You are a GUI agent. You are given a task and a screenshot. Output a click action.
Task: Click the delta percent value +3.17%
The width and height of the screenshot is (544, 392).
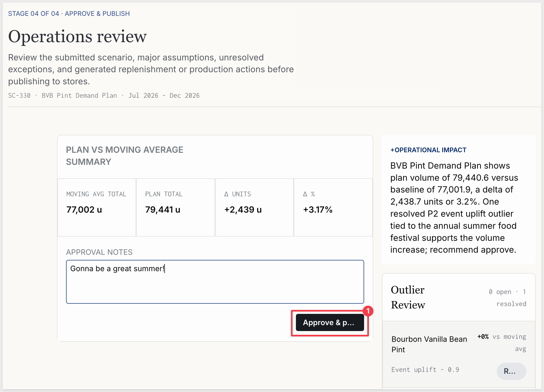(318, 210)
